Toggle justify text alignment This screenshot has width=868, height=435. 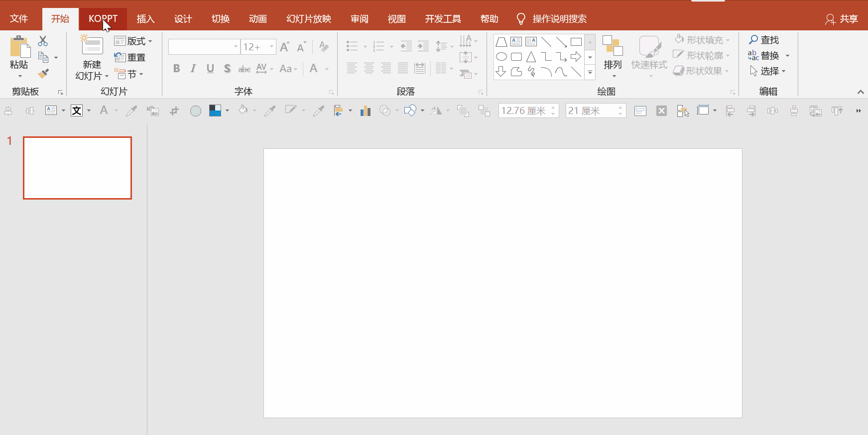click(x=402, y=68)
